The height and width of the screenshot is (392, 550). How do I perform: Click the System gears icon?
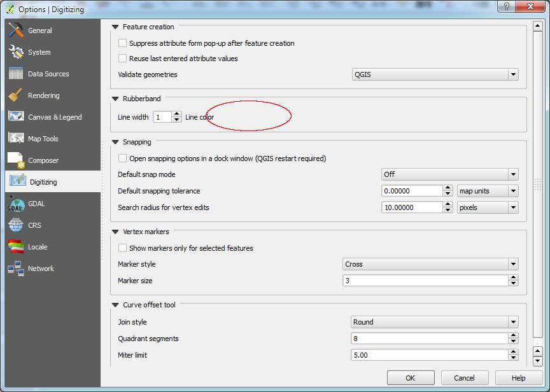pos(16,52)
